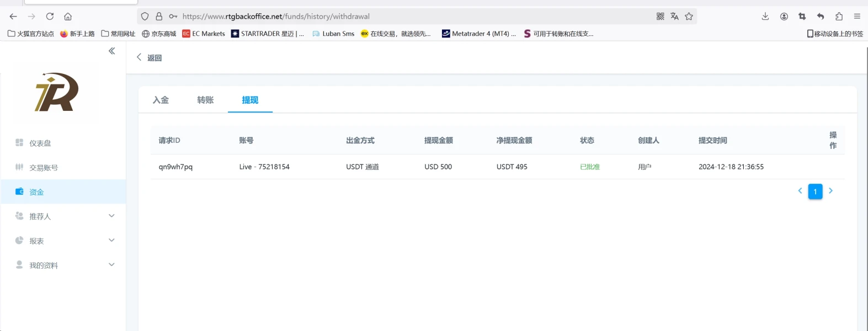This screenshot has width=868, height=331.
Task: Click the 状态 column header
Action: [x=587, y=140]
